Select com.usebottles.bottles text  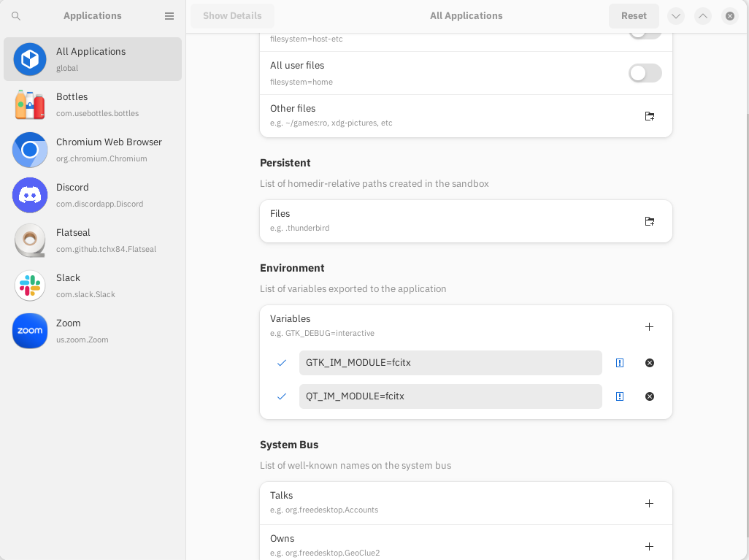pos(97,113)
